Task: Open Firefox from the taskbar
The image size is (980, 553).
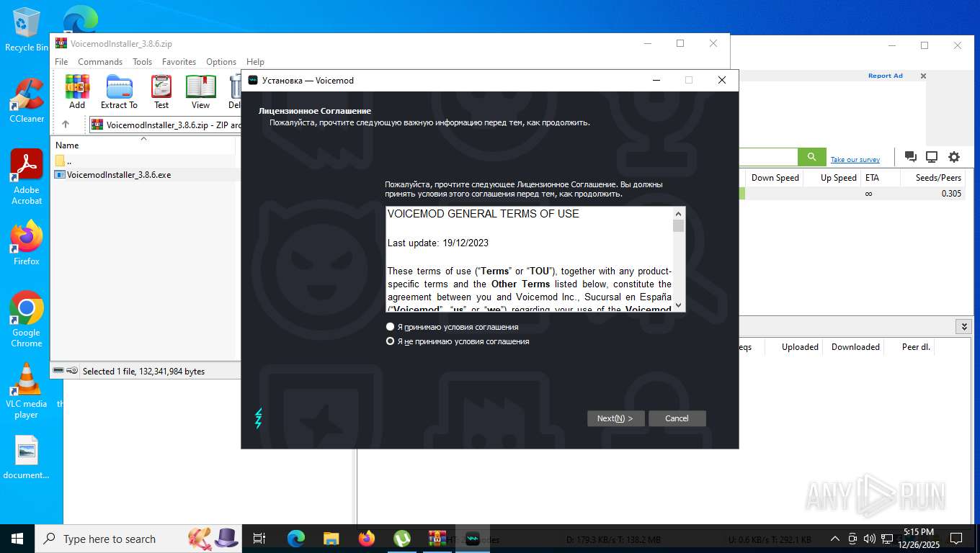Action: [x=367, y=539]
